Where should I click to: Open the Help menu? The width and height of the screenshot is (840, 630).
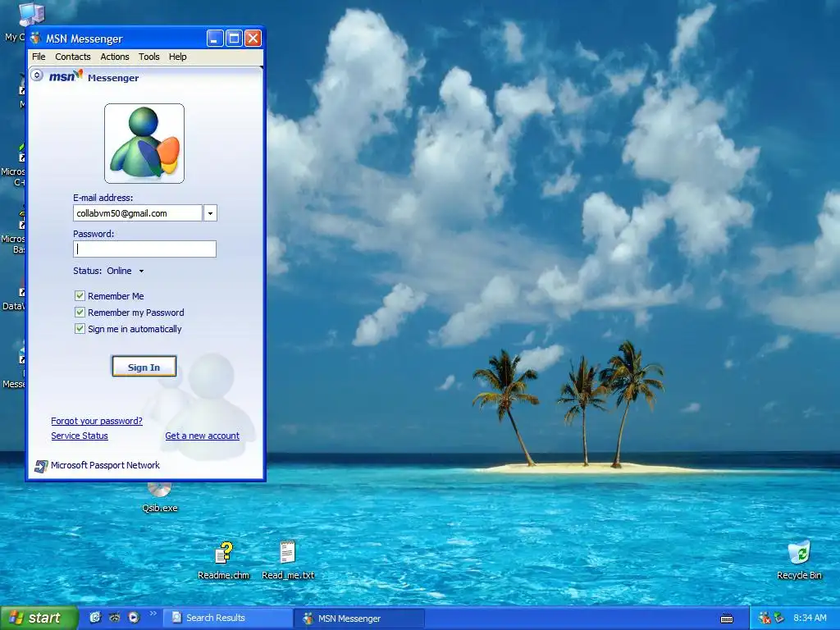pyautogui.click(x=178, y=57)
